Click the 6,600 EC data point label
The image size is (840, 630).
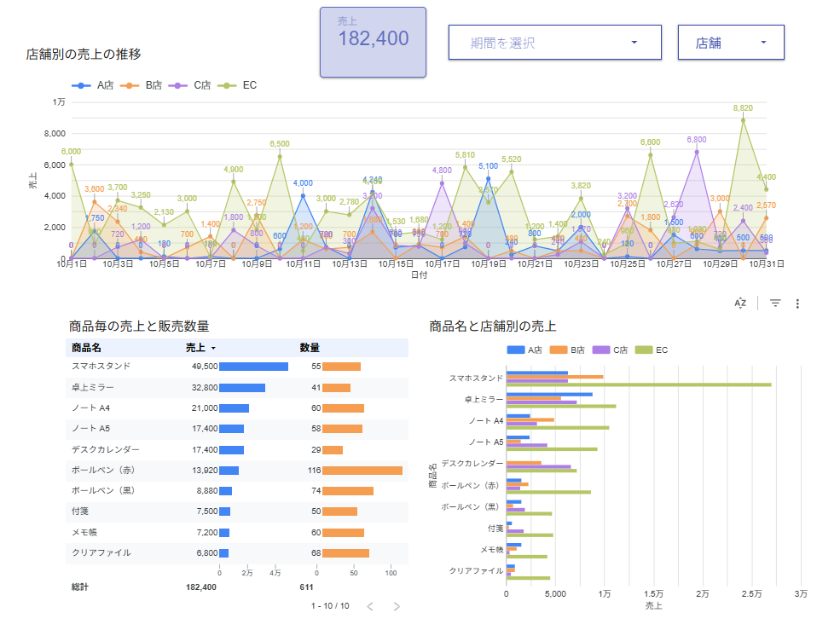(650, 142)
